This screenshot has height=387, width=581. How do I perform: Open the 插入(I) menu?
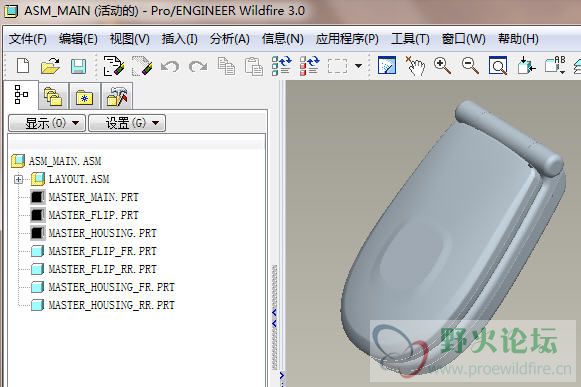tap(180, 39)
